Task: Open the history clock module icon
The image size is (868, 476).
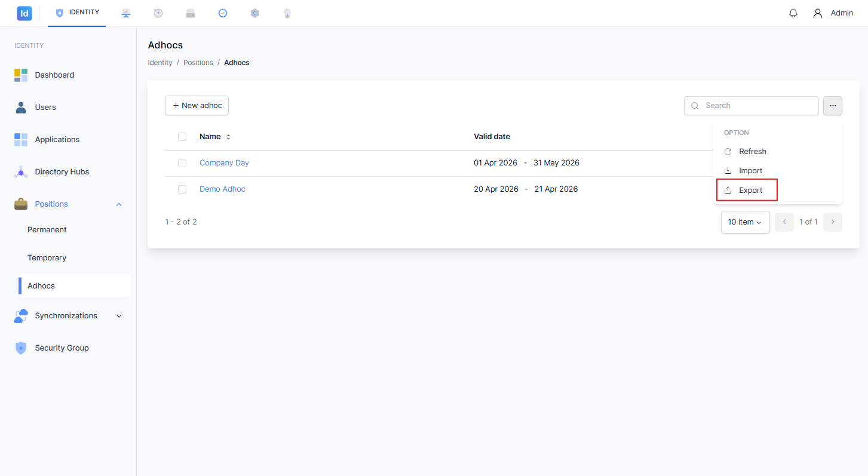Action: [x=158, y=13]
